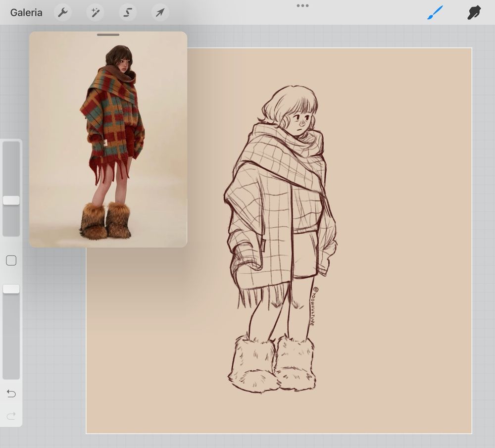Viewport: 495px width, 448px height.
Task: Tap the bottom of the opacity slider track
Action: point(11,374)
